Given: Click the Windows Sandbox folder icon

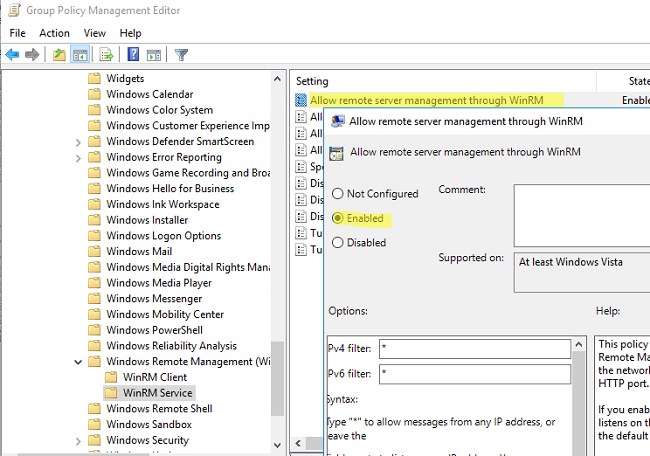Looking at the screenshot, I should click(x=95, y=424).
